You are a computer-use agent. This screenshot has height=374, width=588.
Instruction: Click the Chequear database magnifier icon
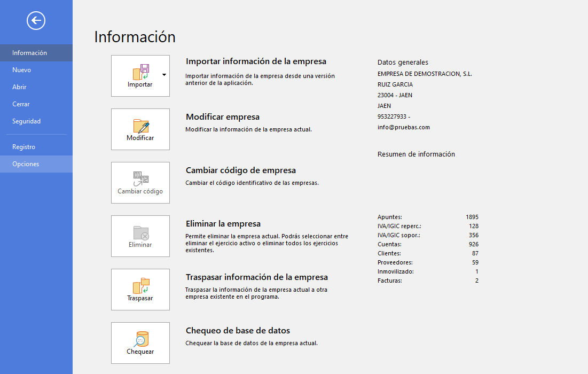point(140,339)
